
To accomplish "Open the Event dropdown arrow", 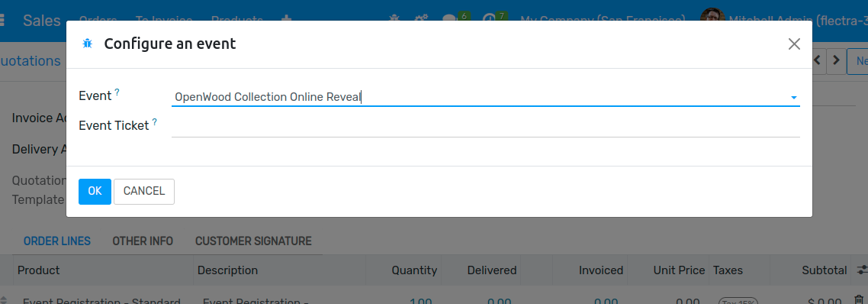I will point(794,98).
